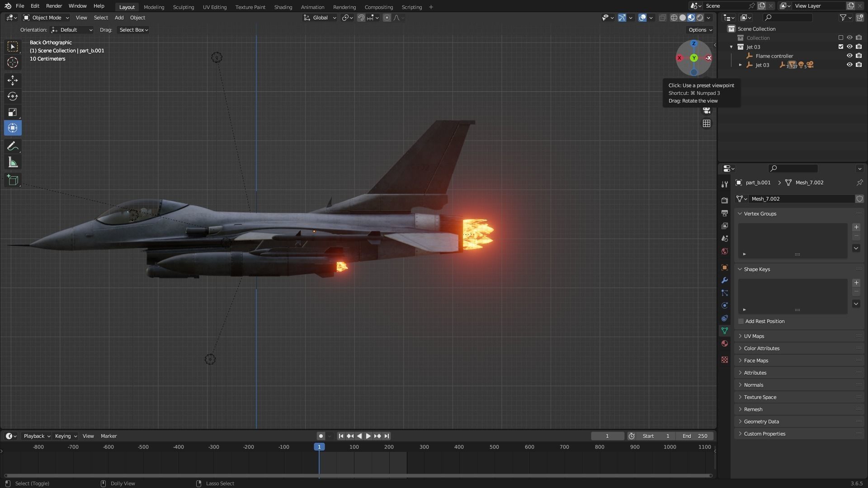This screenshot has height=488, width=868.
Task: Switch to Wireframe viewport shading
Action: (674, 18)
